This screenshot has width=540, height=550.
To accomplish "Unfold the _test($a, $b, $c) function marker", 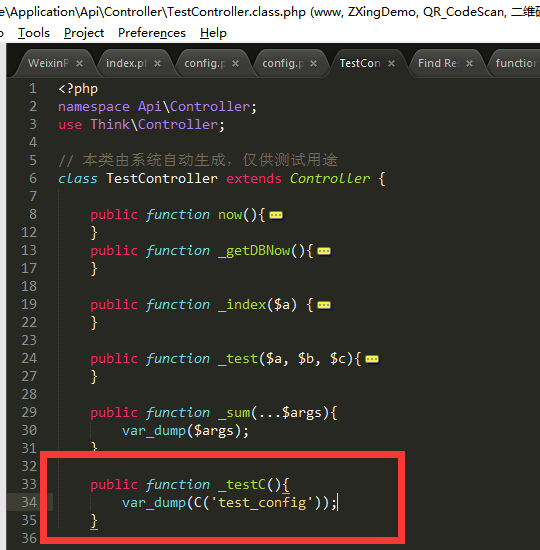I will coord(372,359).
